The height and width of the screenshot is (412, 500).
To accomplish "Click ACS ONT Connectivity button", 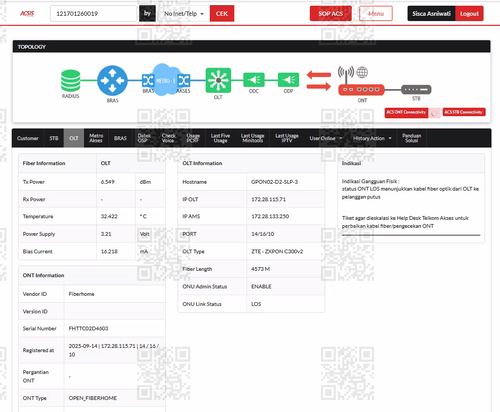I will point(406,112).
